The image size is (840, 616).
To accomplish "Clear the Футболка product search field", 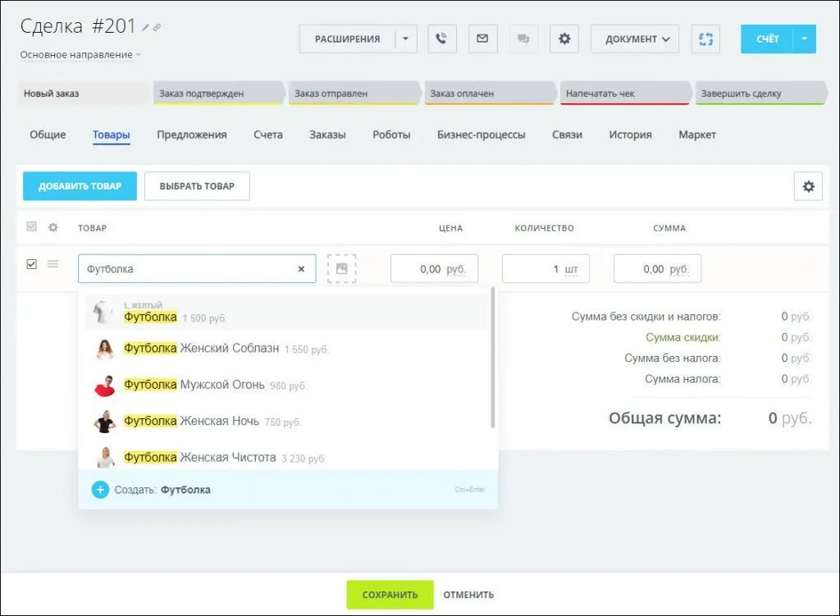I will (301, 268).
